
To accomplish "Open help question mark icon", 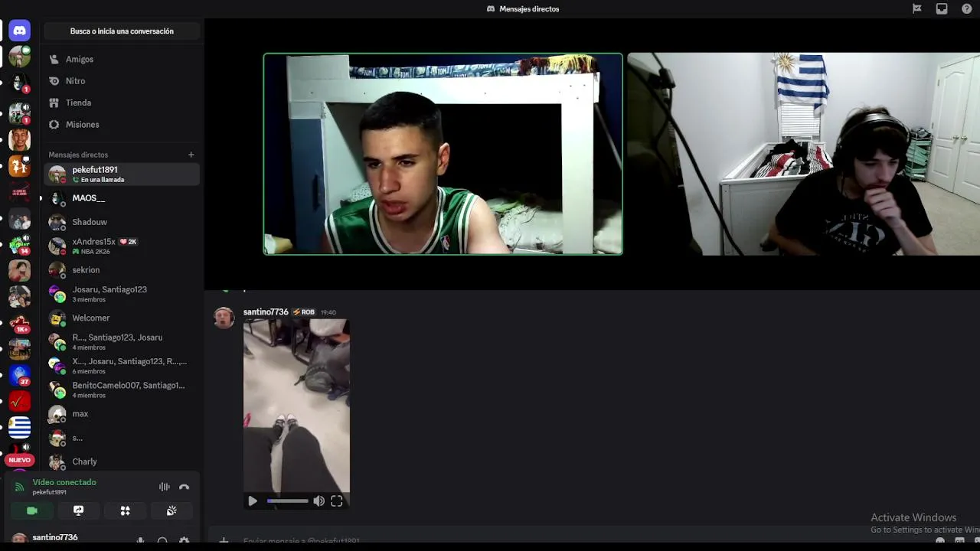I will tap(967, 9).
